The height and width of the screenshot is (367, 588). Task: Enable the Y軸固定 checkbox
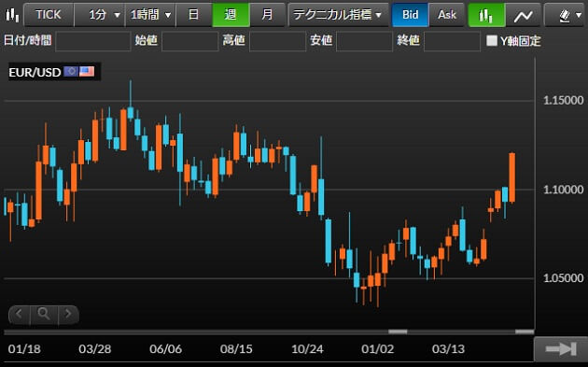(491, 40)
